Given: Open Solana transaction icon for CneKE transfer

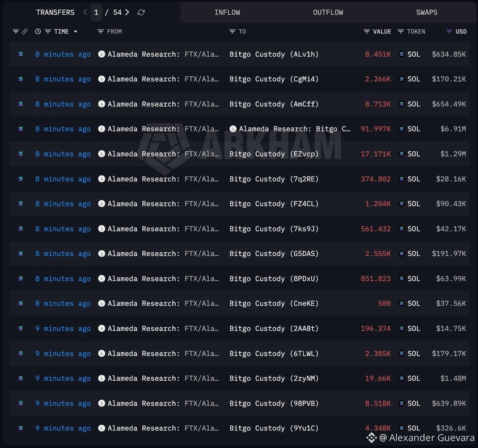Looking at the screenshot, I should (x=21, y=303).
